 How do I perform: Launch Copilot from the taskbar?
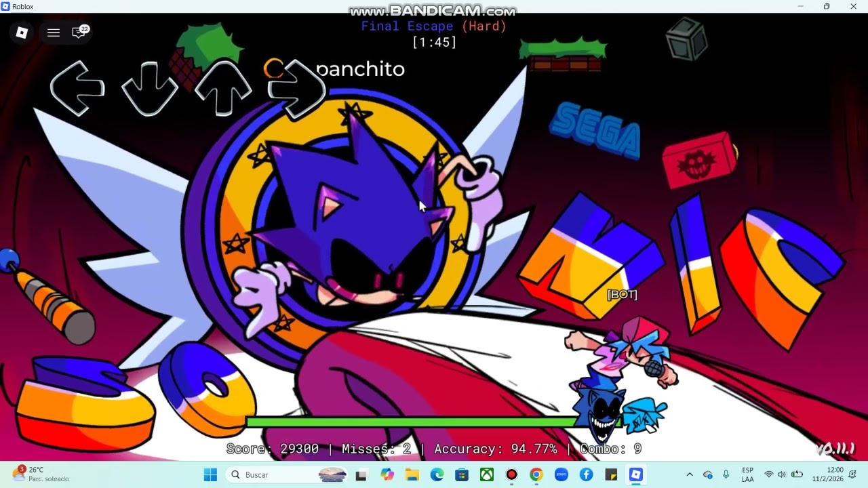[387, 474]
